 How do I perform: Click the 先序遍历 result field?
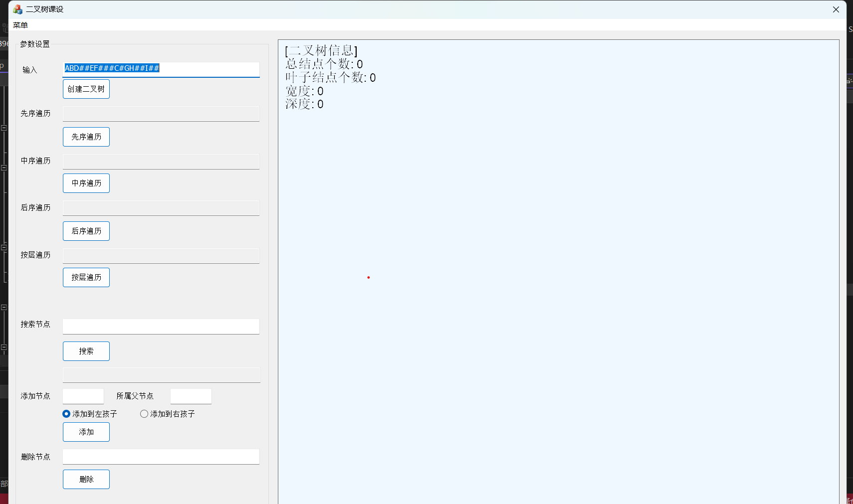click(x=161, y=114)
